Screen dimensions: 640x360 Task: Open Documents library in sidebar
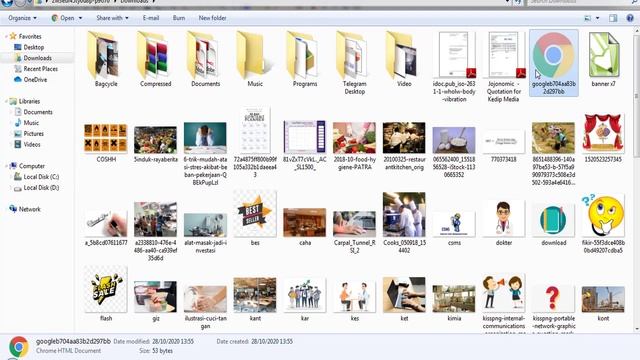(38, 112)
